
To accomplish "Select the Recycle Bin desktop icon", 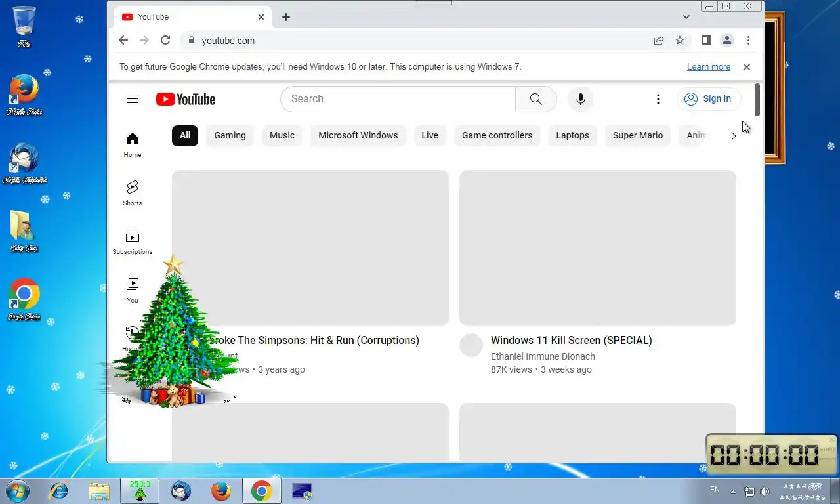I will pos(24,26).
